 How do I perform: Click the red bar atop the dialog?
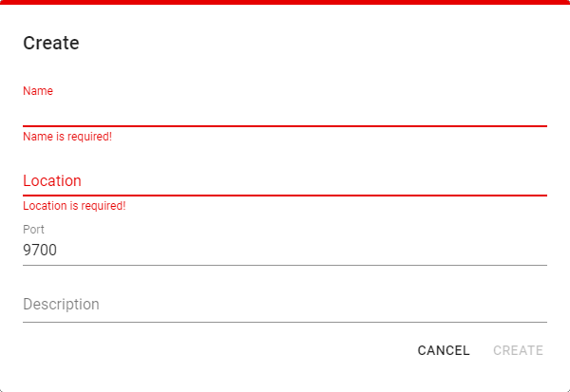pyautogui.click(x=285, y=3)
